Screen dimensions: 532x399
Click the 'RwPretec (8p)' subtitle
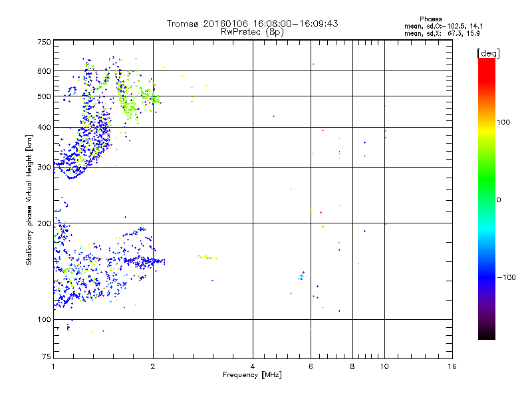coord(252,32)
